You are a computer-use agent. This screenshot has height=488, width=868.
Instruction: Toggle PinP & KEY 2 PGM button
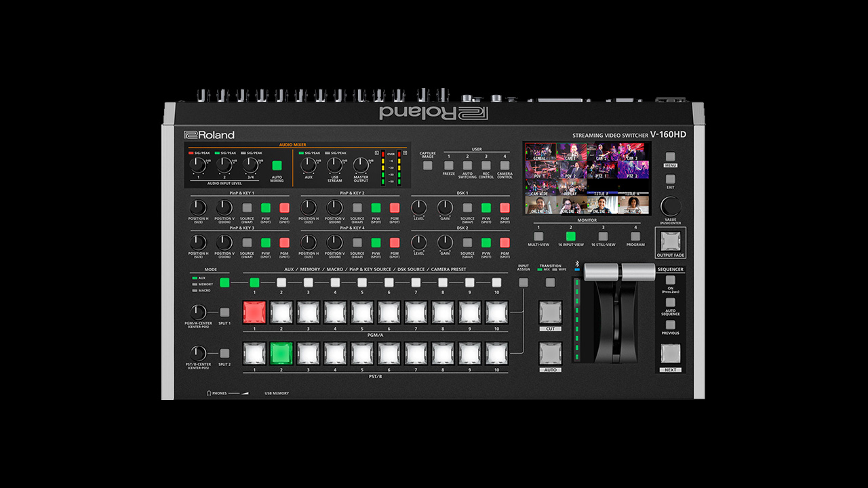coord(395,208)
